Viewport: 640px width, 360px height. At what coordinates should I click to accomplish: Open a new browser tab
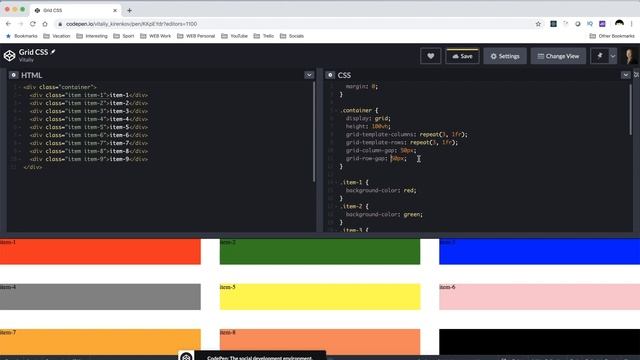click(129, 10)
